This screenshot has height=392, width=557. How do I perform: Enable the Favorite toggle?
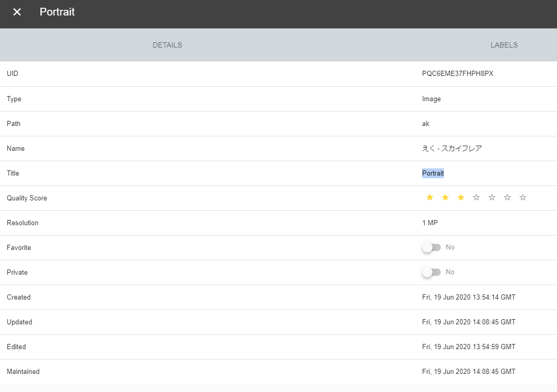click(x=431, y=247)
